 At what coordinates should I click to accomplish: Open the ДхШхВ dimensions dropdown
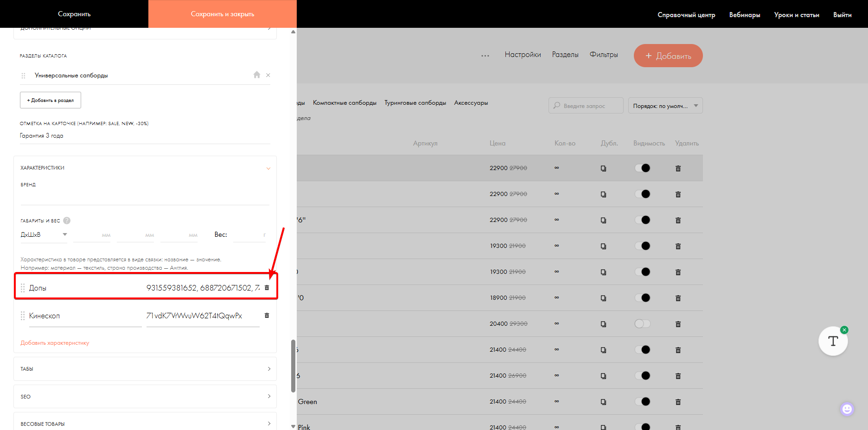(x=44, y=234)
